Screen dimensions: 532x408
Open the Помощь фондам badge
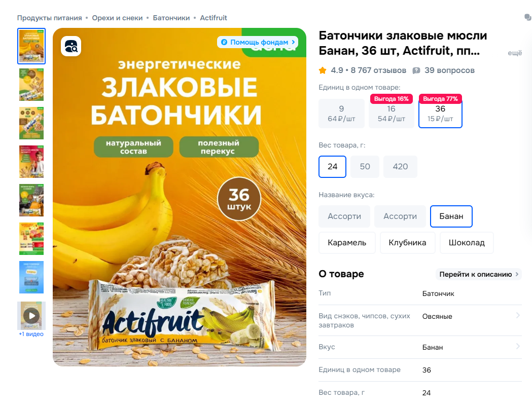(x=258, y=42)
